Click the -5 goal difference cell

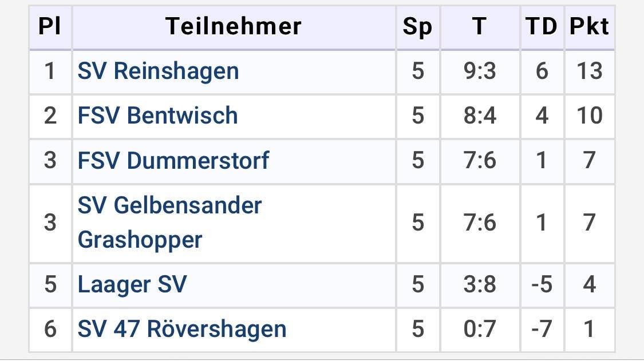point(542,284)
